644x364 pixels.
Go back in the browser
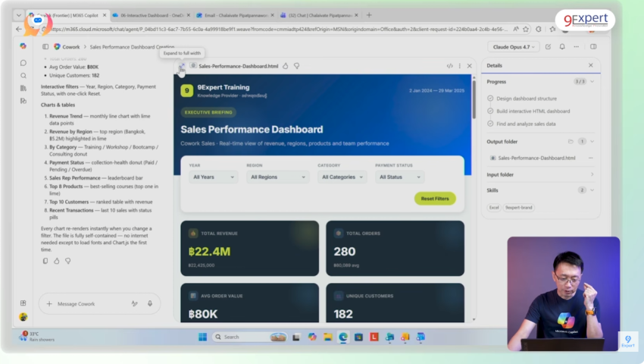[x=18, y=30]
